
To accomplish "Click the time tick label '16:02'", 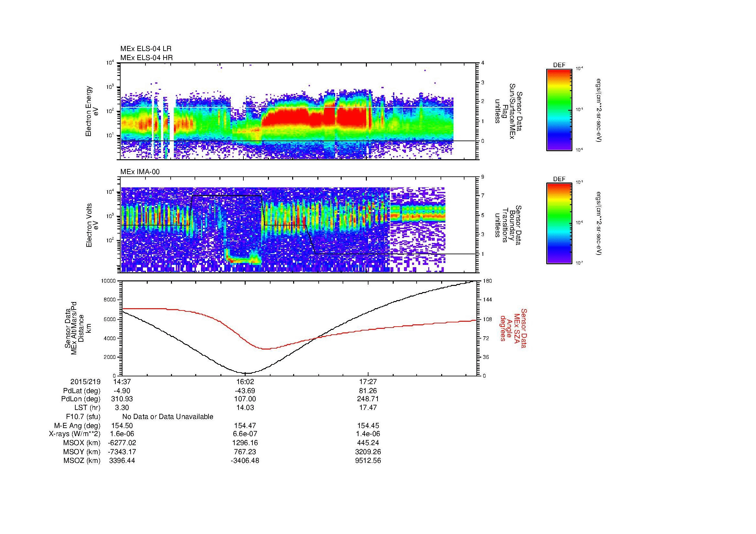I will [245, 382].
